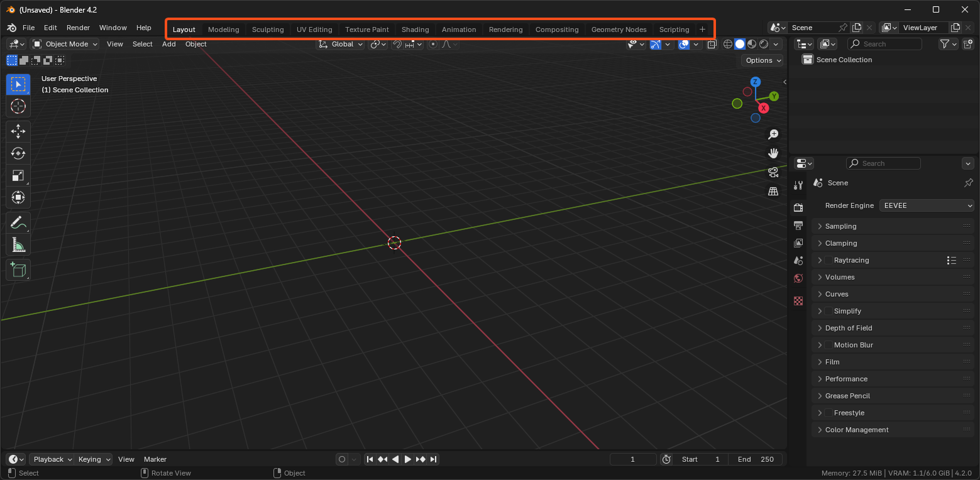The image size is (980, 480).
Task: Open the Tool properties tab (wrench icon)
Action: [x=798, y=185]
